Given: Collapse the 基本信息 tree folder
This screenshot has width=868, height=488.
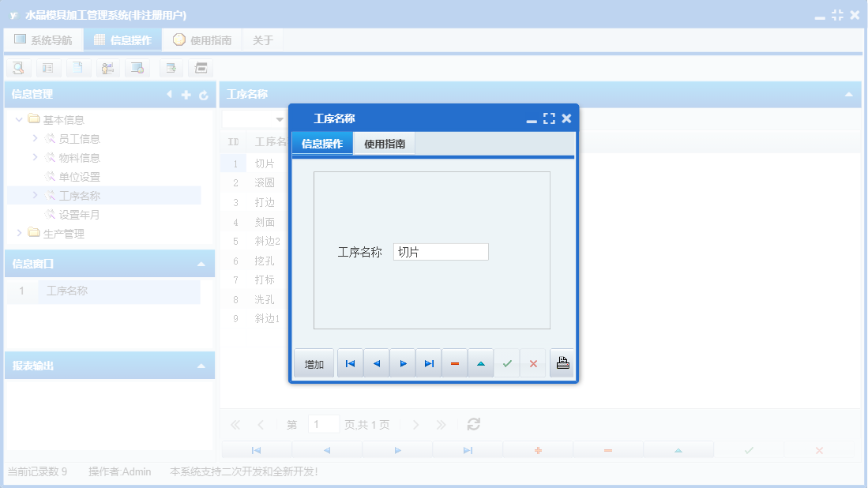Looking at the screenshot, I should (19, 119).
